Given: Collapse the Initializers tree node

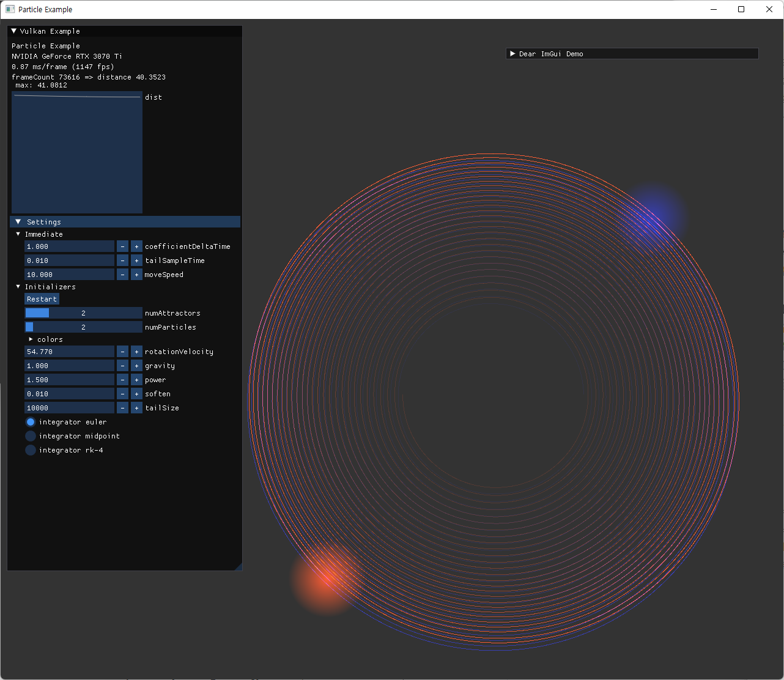Looking at the screenshot, I should [x=18, y=287].
